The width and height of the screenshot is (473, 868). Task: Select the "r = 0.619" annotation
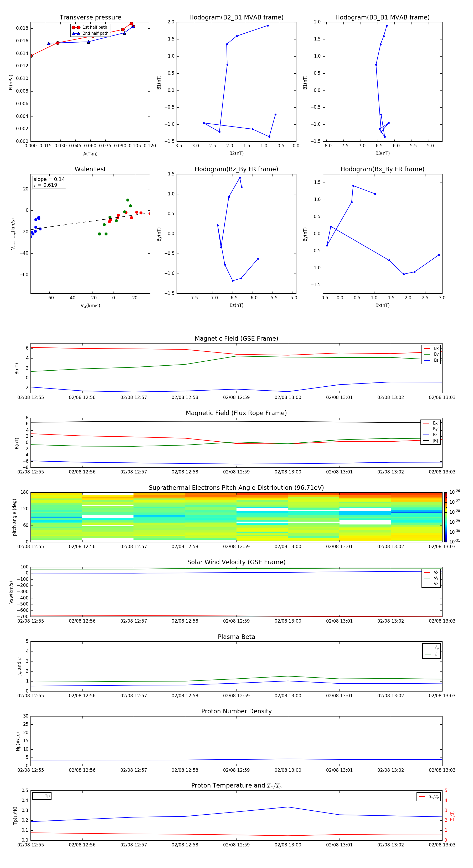pyautogui.click(x=45, y=185)
